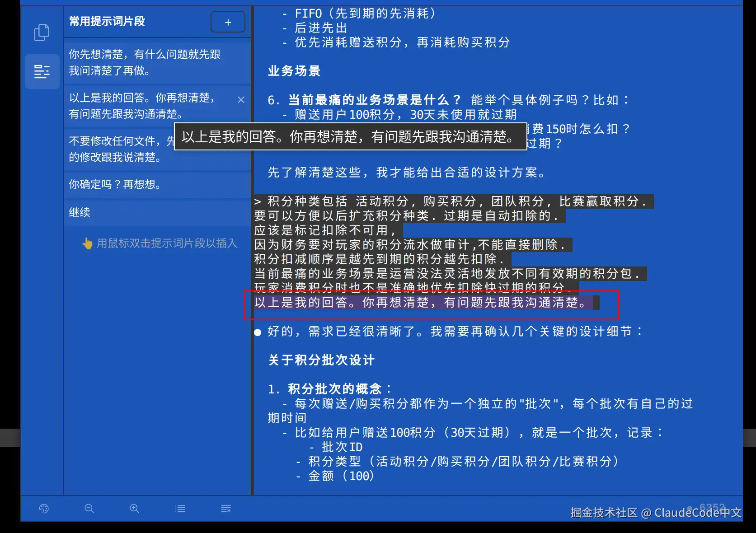This screenshot has width=756, height=533.
Task: Click the highlighted line '积分种类包括 活动积分，购买积分'
Action: click(452, 201)
